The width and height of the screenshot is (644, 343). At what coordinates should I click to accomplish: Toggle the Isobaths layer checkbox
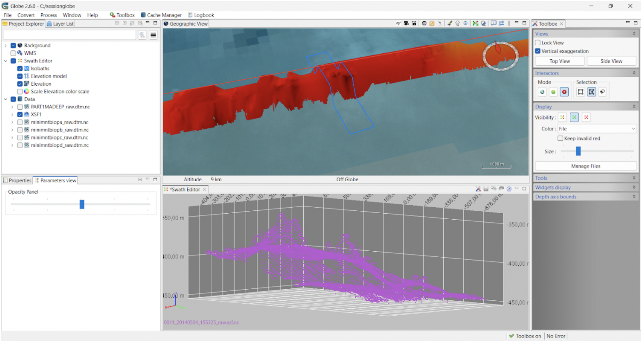(20, 69)
